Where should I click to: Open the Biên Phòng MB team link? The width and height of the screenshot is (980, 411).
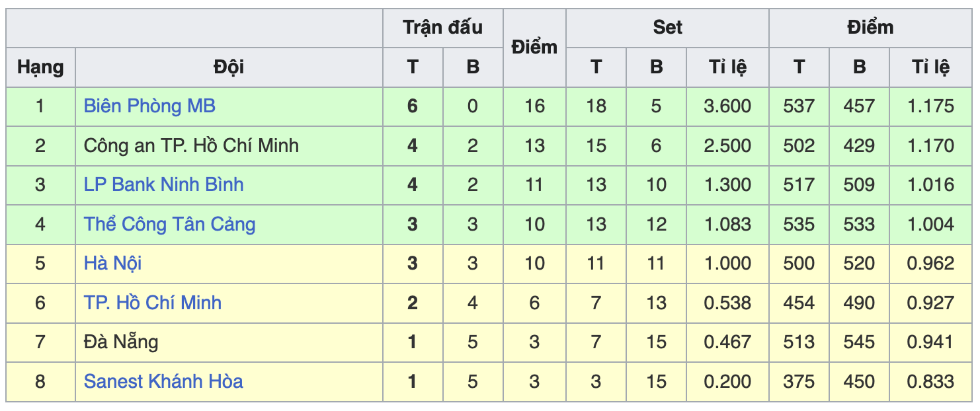tap(149, 106)
